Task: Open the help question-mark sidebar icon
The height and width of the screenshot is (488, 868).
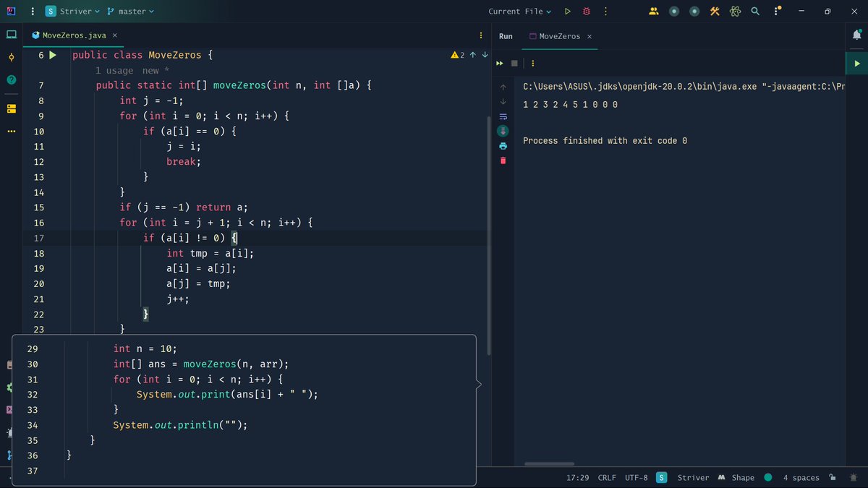Action: click(x=11, y=80)
